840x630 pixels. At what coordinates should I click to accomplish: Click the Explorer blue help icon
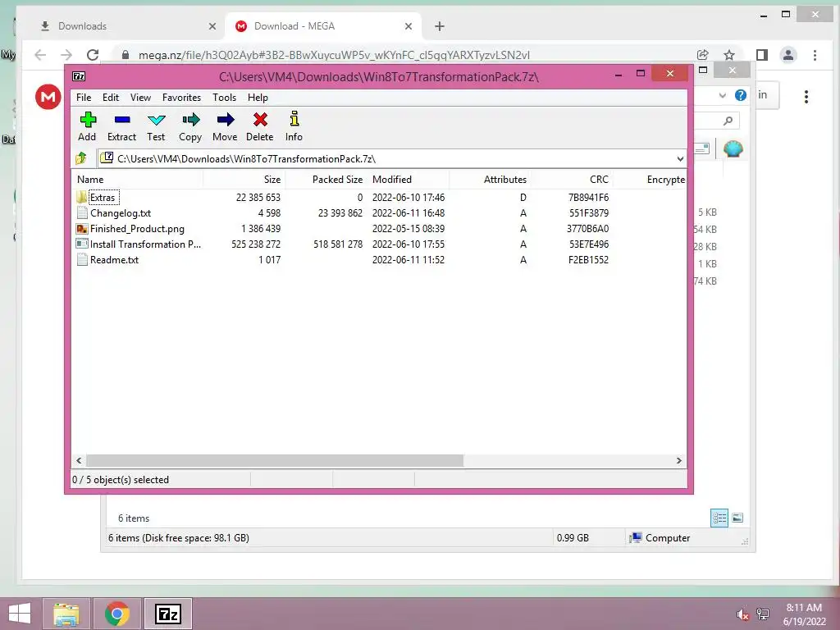[741, 95]
